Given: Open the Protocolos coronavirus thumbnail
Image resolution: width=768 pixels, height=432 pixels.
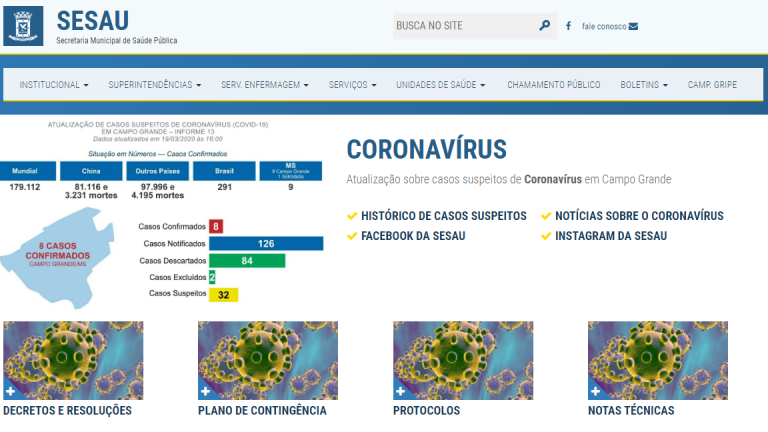Looking at the screenshot, I should tap(463, 361).
